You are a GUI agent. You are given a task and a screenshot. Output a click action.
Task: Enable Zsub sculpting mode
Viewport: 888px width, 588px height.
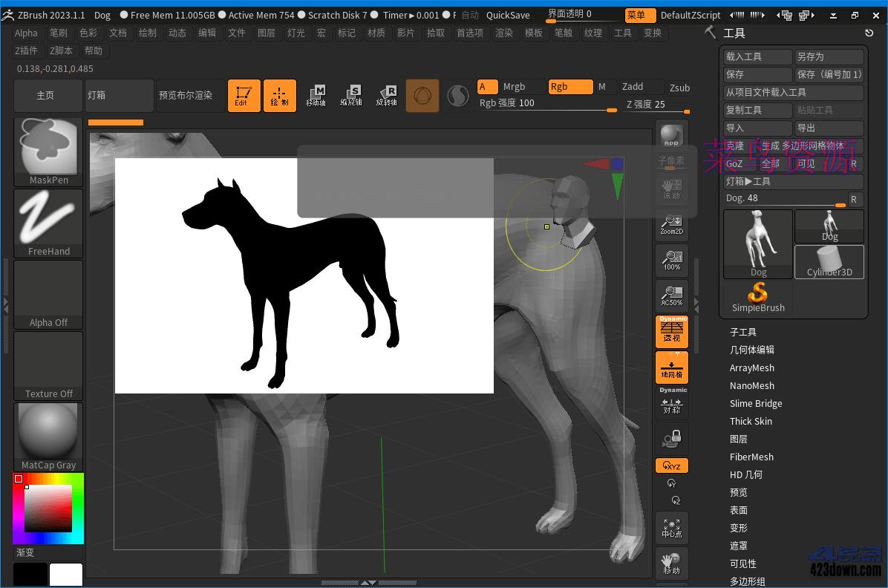tap(679, 86)
